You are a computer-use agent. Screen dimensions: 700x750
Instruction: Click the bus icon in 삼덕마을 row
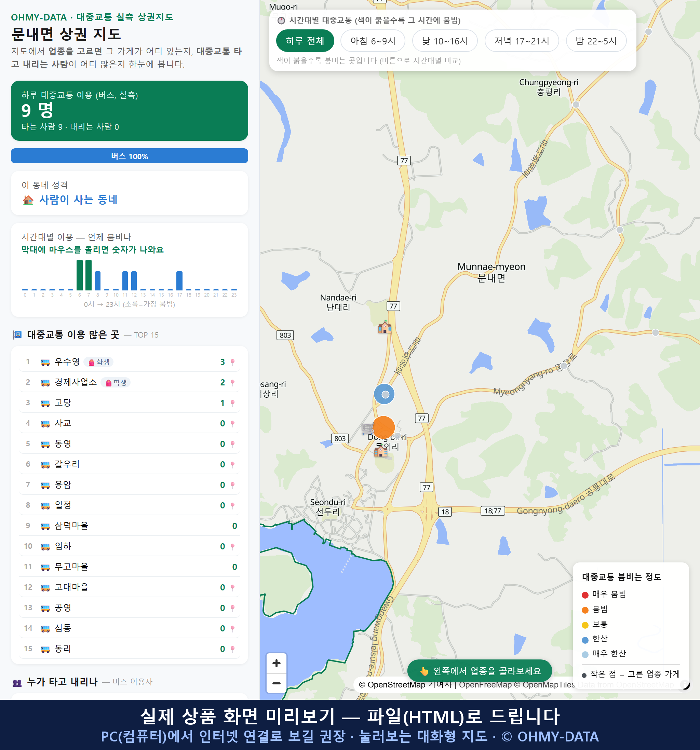click(x=45, y=526)
